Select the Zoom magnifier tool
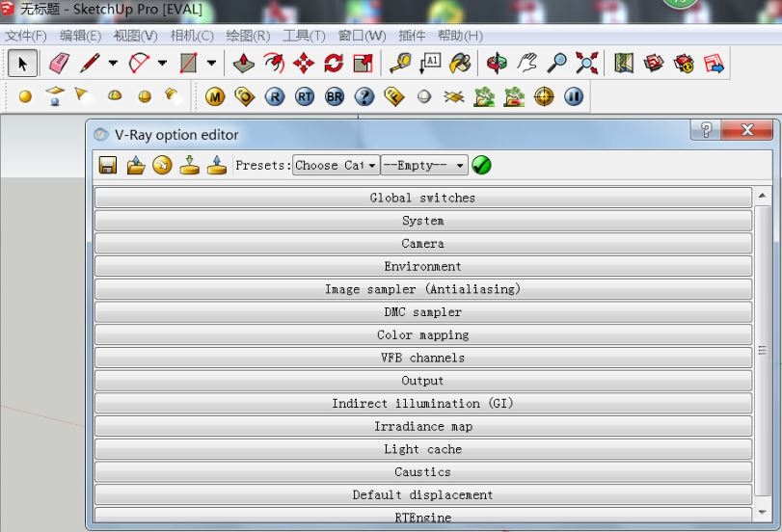782x532 pixels. coord(556,64)
